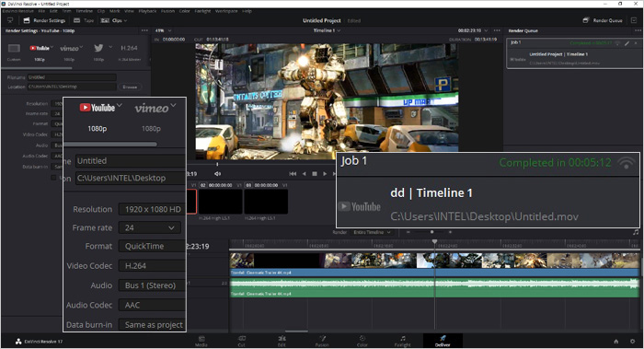This screenshot has width=644, height=349.
Task: Switch to the Cut page
Action: point(241,342)
